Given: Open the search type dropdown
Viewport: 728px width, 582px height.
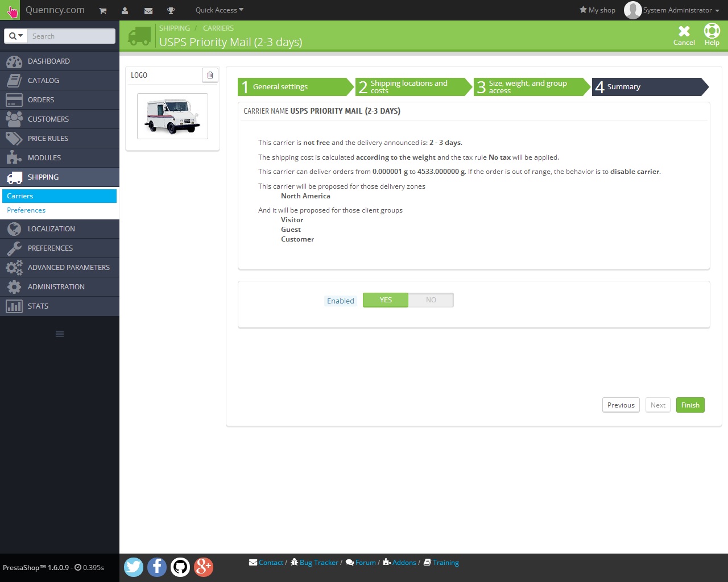Looking at the screenshot, I should pos(16,36).
